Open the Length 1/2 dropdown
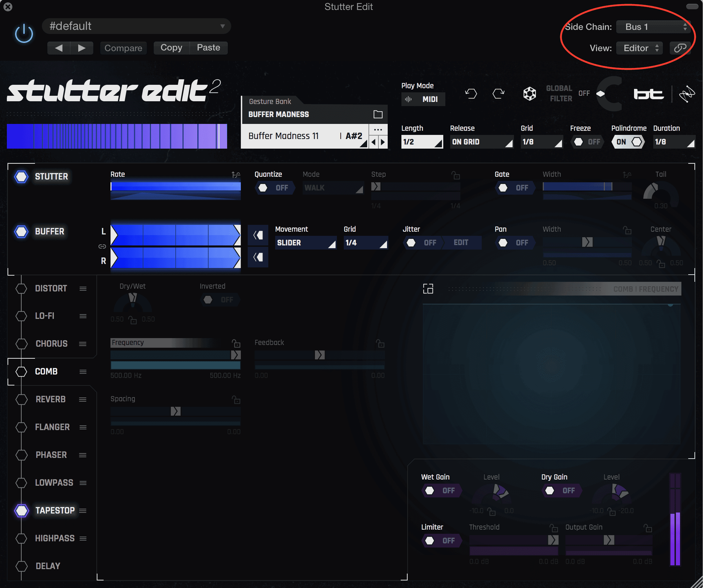This screenshot has height=588, width=703. point(422,142)
